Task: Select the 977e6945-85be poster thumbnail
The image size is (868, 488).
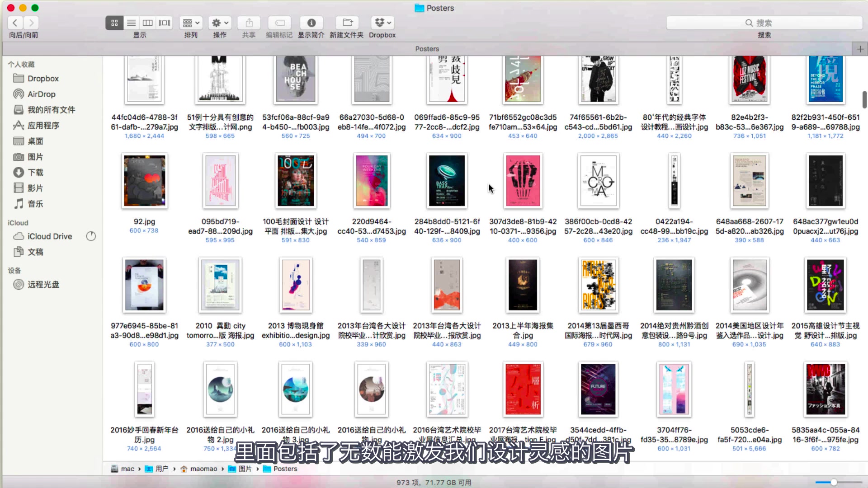Action: coord(145,285)
